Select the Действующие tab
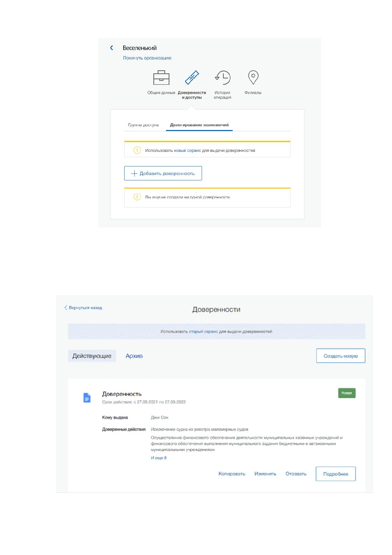 click(x=92, y=356)
